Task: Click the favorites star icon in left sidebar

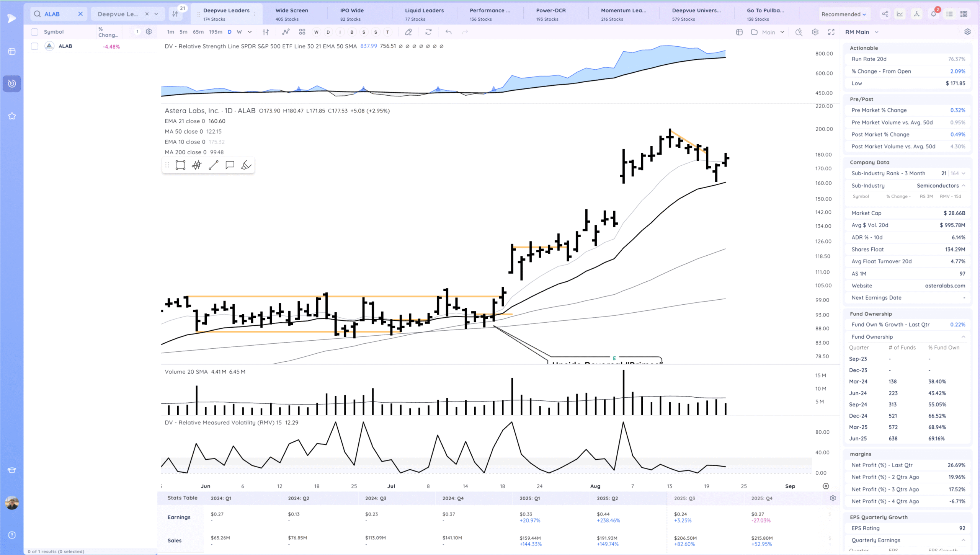Action: (12, 116)
